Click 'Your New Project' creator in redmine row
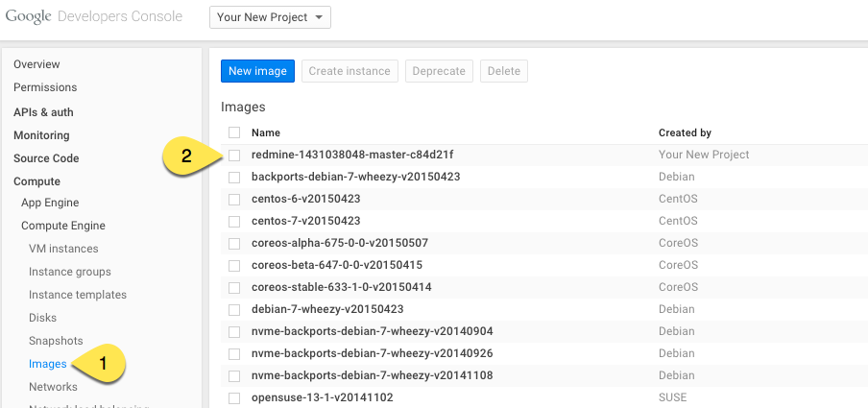Screen dimensions: 868x408 click(x=704, y=155)
